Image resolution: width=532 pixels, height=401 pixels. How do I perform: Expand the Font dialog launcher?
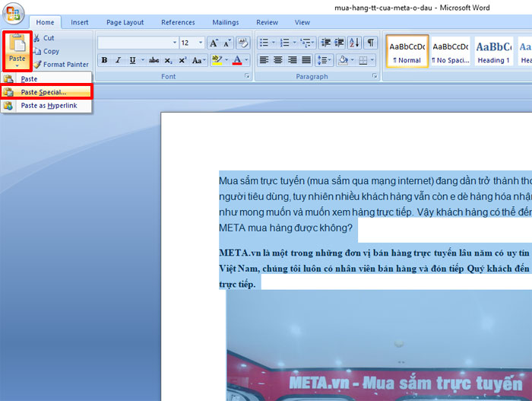coord(247,77)
